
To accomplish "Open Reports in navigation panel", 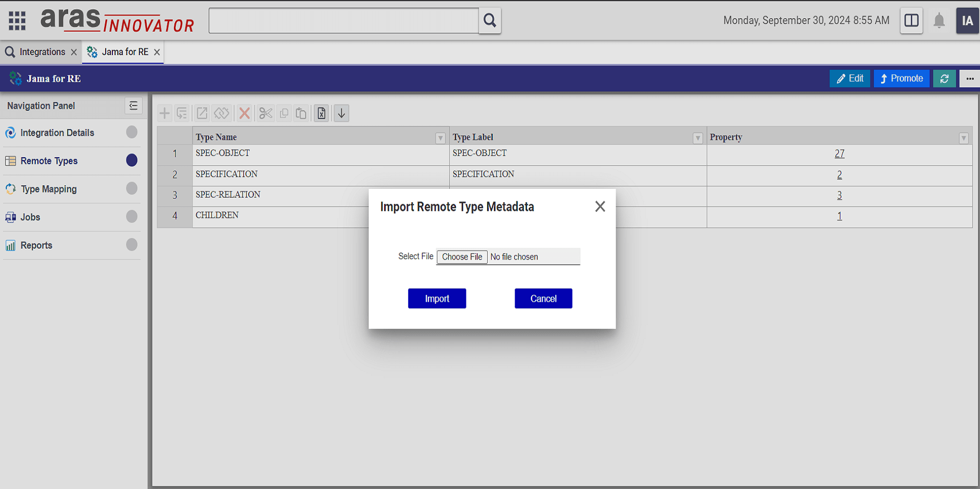I will pos(36,245).
